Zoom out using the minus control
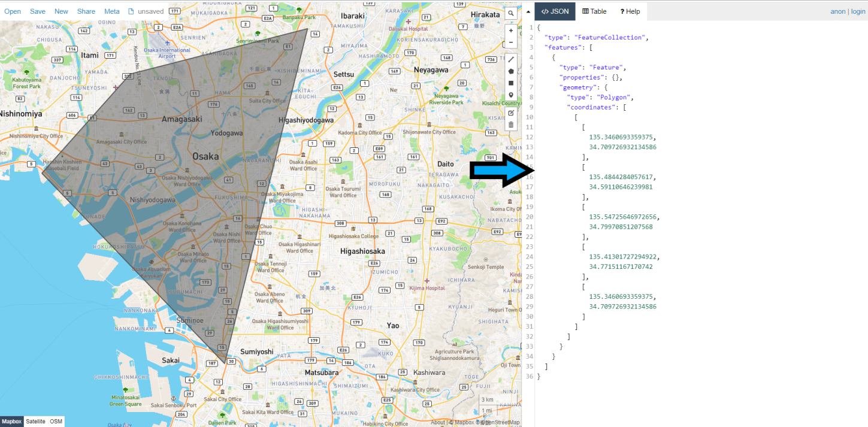Viewport: 868px width, 427px height. [x=511, y=41]
